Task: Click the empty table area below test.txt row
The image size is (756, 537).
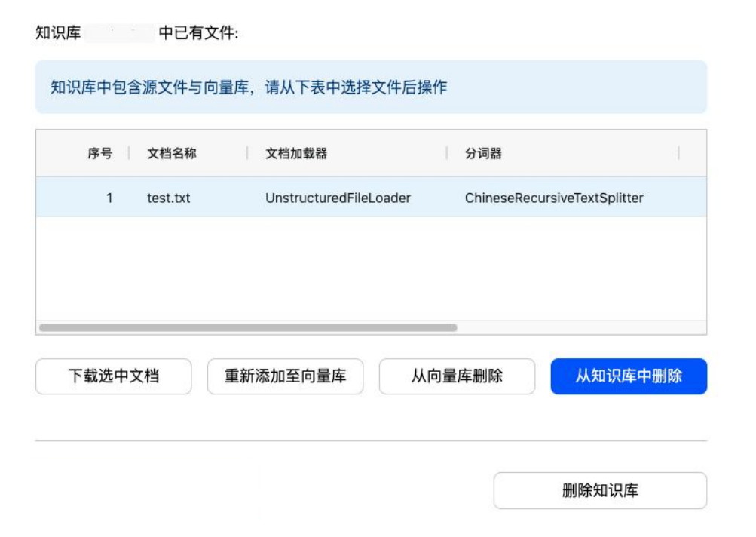Action: (369, 268)
